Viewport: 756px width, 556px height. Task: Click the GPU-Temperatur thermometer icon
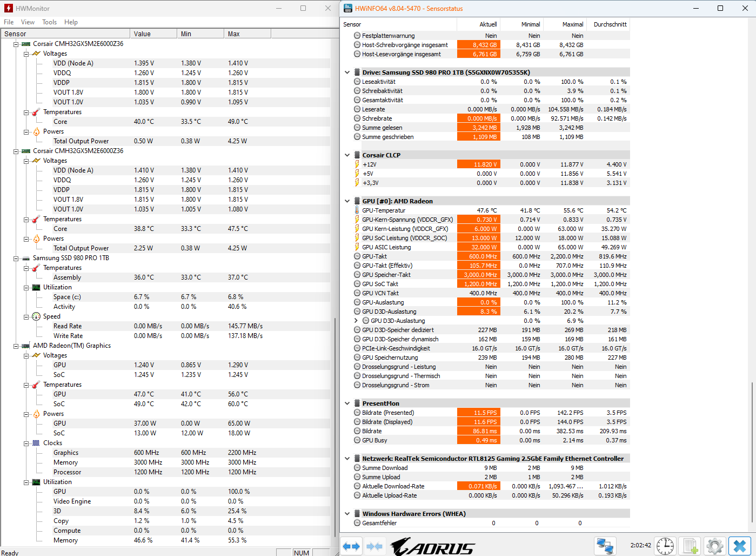click(x=357, y=210)
